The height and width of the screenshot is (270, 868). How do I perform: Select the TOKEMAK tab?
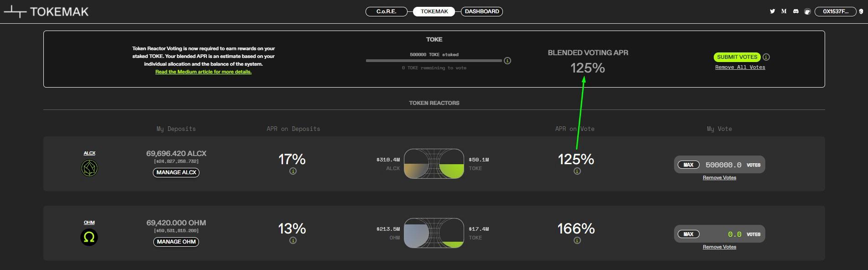(434, 11)
